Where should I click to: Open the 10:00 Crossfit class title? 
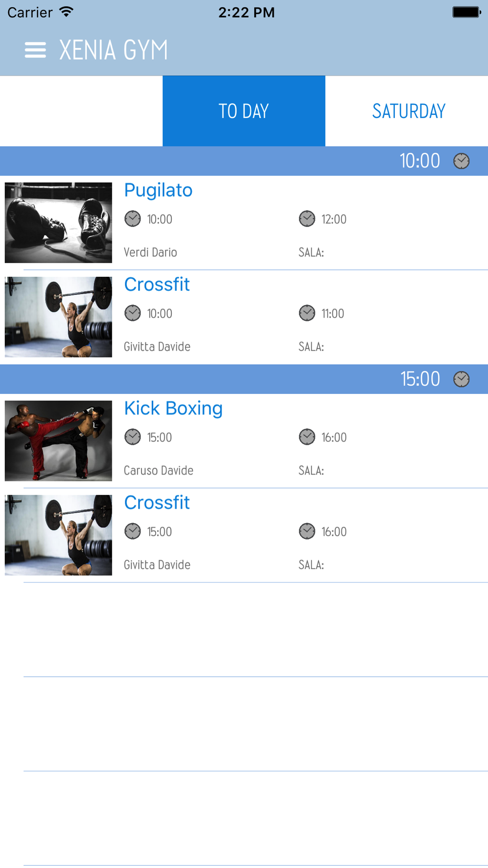[x=157, y=285]
